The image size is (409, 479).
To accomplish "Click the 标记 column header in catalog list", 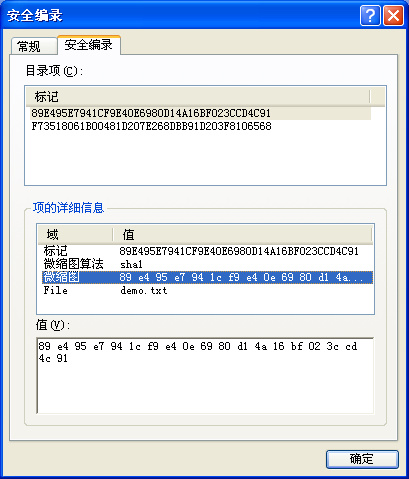I will [x=198, y=97].
